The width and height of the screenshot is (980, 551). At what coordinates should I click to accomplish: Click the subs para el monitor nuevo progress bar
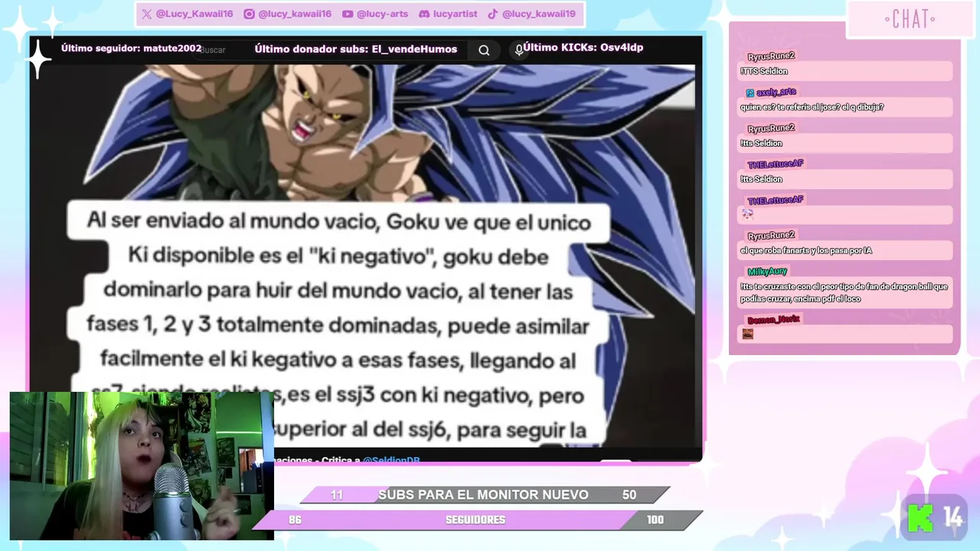pos(485,495)
